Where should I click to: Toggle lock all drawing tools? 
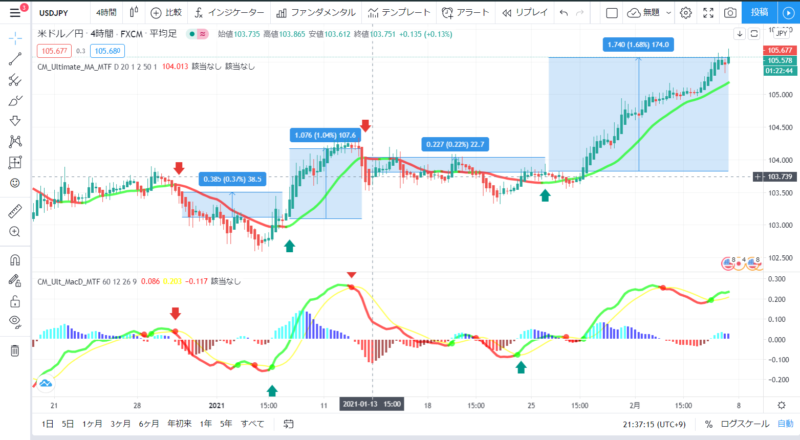15,301
